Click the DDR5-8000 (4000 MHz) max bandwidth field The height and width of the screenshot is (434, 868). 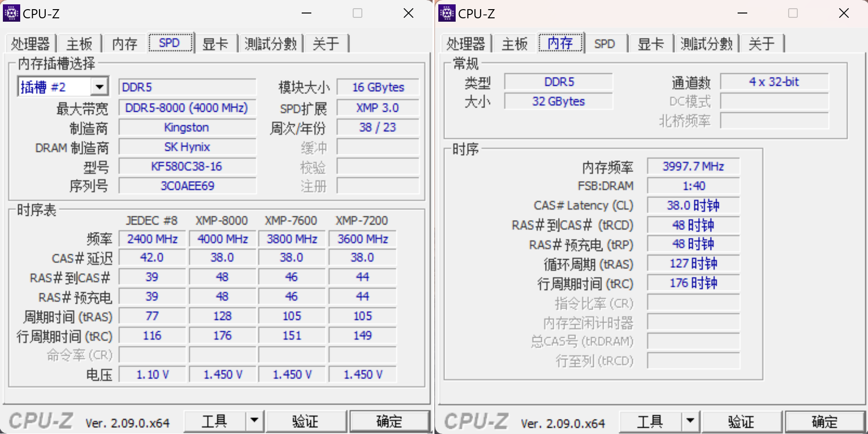coord(187,107)
